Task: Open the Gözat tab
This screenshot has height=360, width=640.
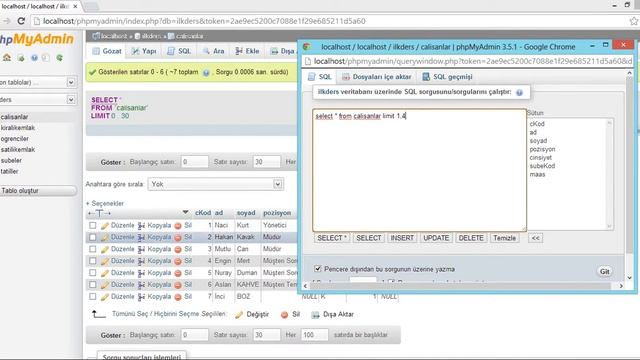Action: 107,51
